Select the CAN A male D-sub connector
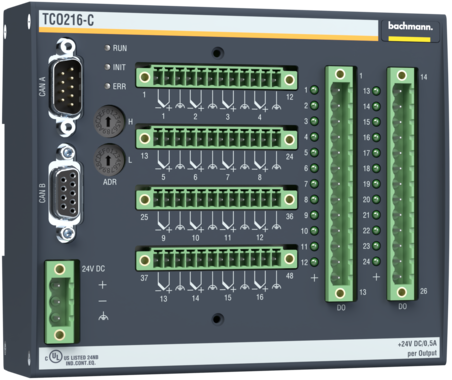Screen dimensions: 452x380 (x=66, y=87)
